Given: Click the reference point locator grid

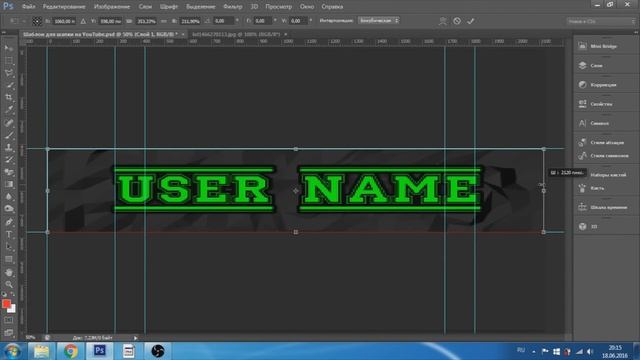Looking at the screenshot, I should click(x=37, y=21).
